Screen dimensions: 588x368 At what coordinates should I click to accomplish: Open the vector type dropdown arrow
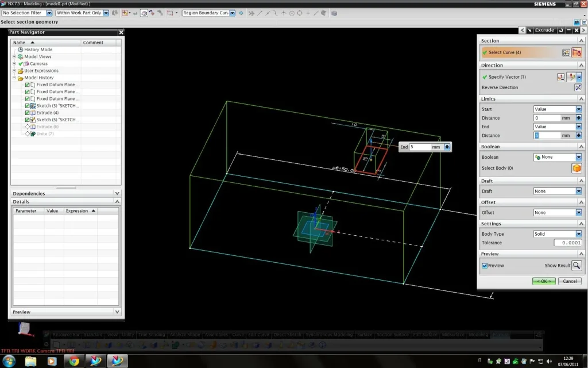tap(579, 77)
